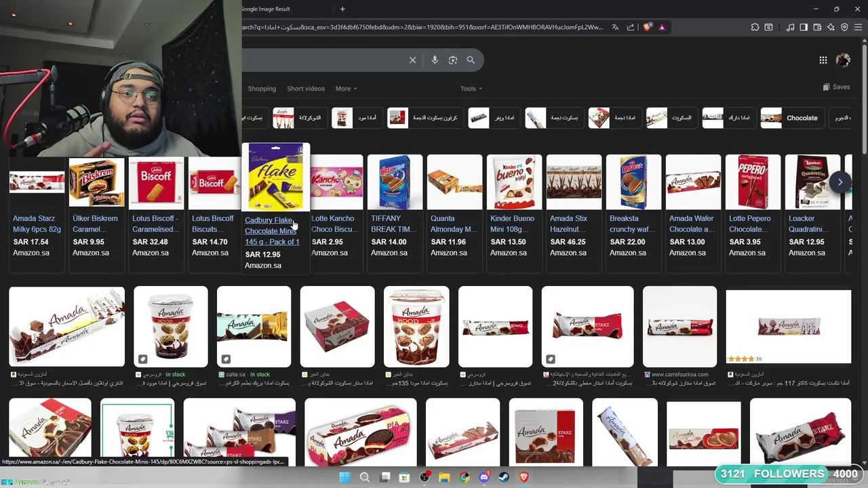
Task: Select the امادا دارك filter chip
Action: pyautogui.click(x=729, y=118)
